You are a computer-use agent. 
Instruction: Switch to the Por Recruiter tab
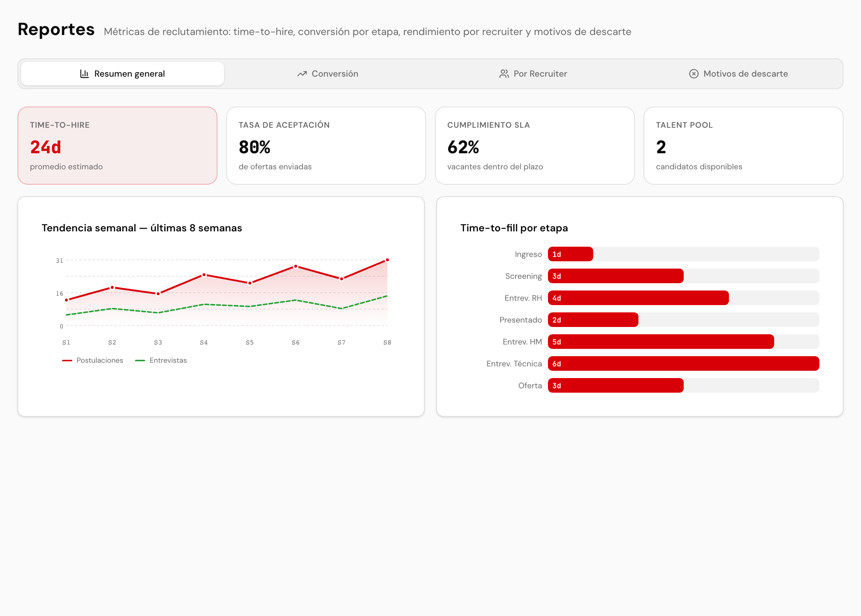tap(533, 74)
